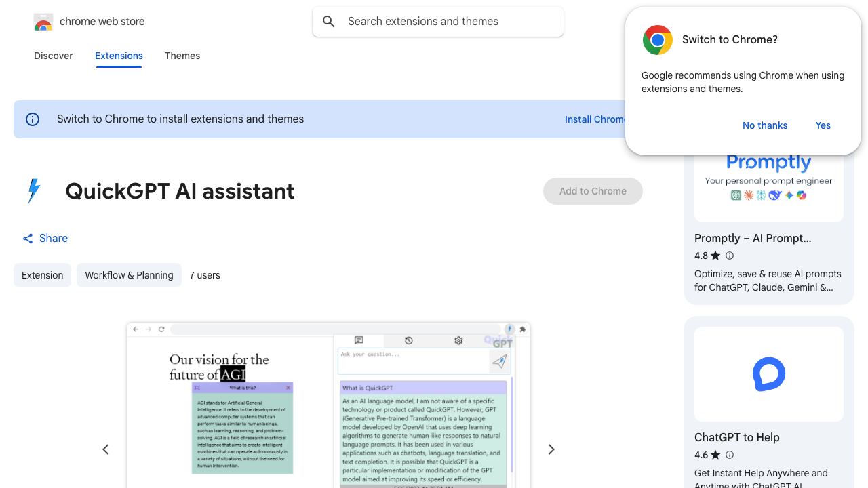Click the star icon beside 4.6 rating
The image size is (868, 488).
click(715, 455)
